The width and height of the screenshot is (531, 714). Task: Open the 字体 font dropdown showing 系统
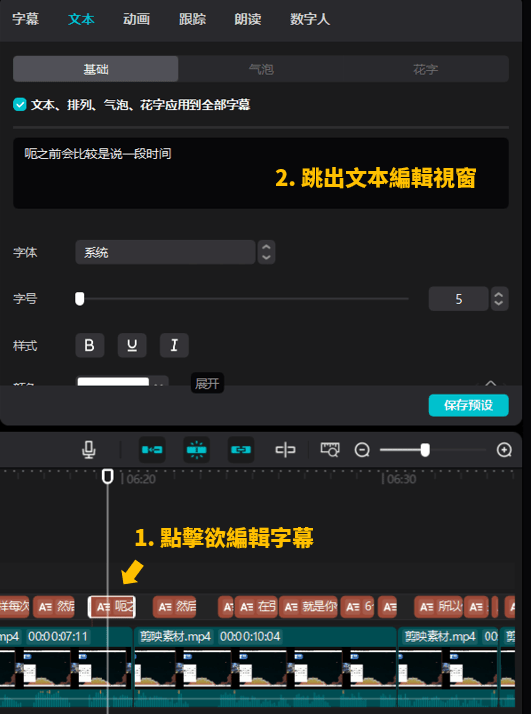tap(165, 252)
